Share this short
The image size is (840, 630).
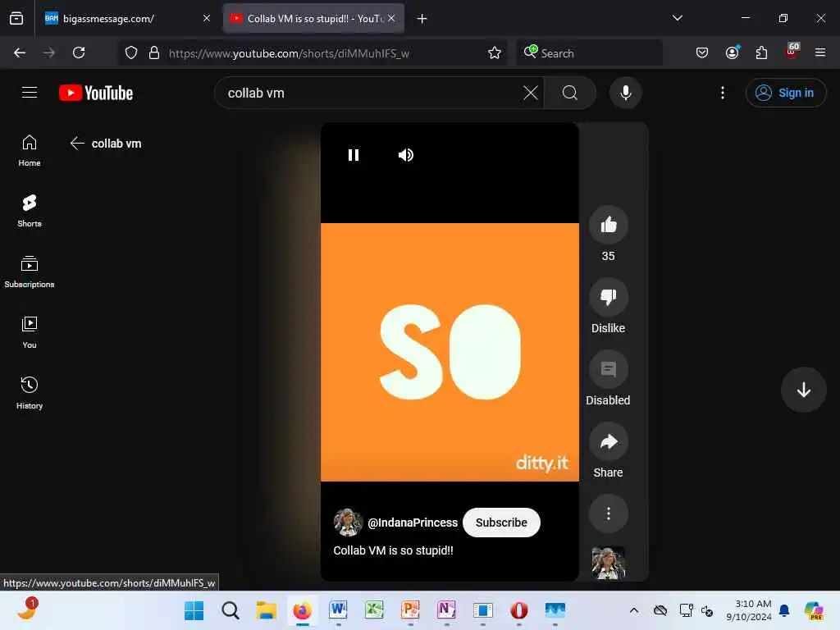608,441
